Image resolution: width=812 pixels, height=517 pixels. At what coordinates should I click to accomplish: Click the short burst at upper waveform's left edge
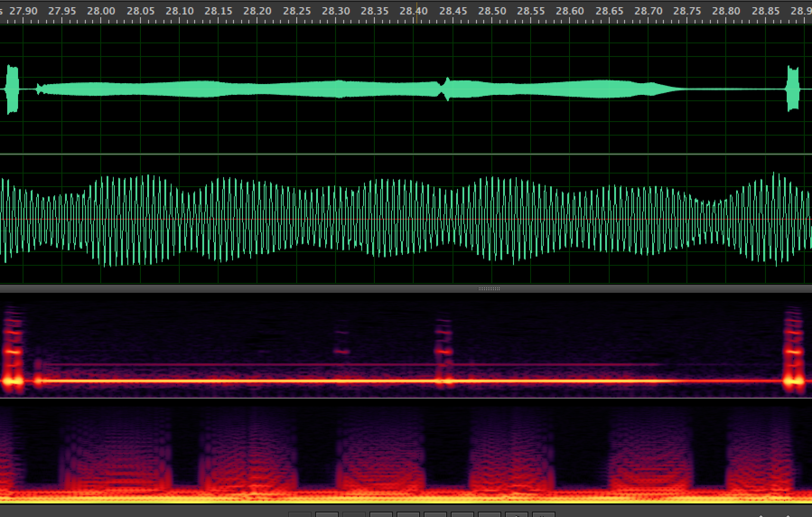[12, 89]
